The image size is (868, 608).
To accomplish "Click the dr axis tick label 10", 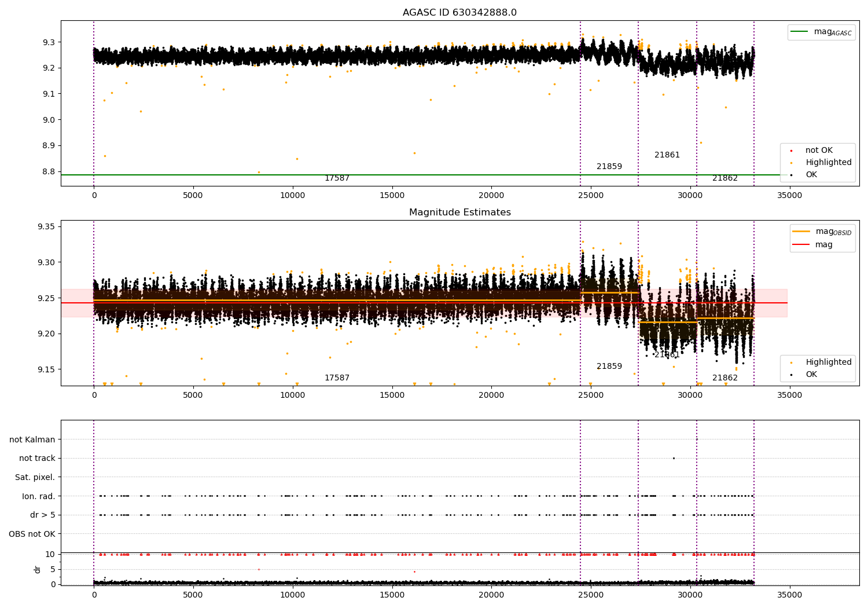I will 50,554.
